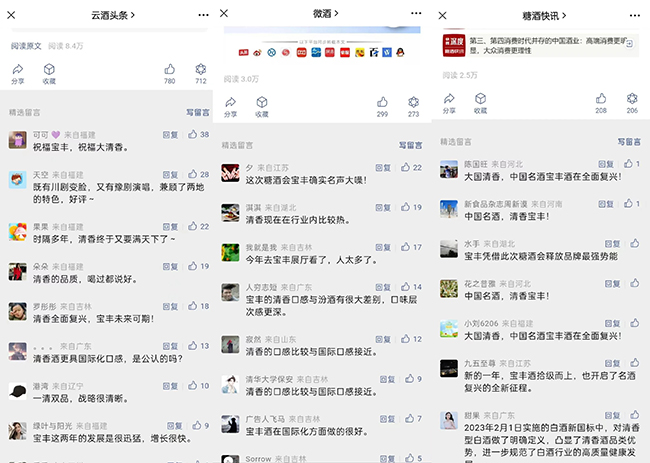The image size is (650, 463).
Task: Open the 云酒头条 account page
Action: click(113, 15)
